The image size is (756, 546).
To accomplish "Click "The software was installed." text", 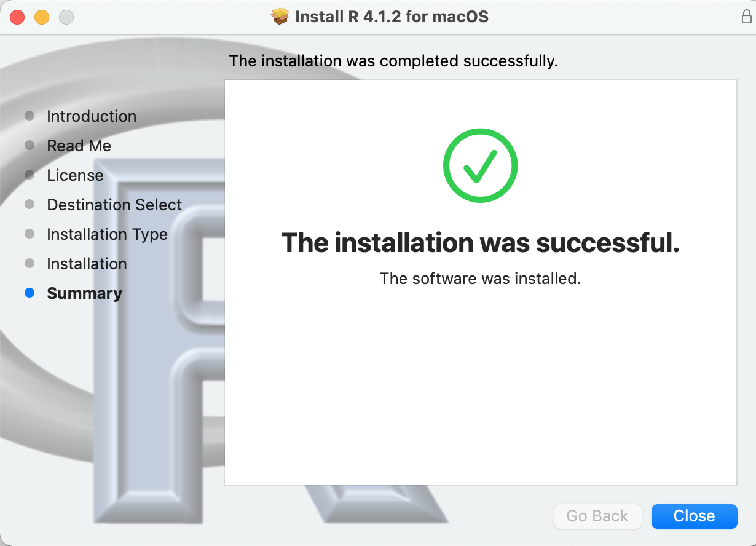I will coord(480,279).
